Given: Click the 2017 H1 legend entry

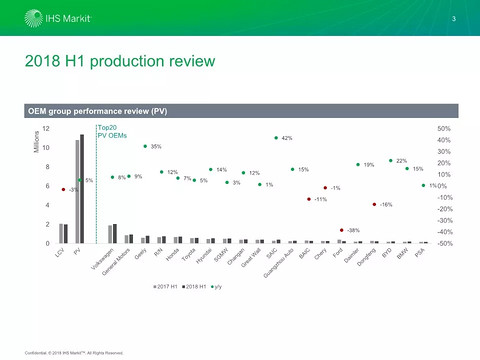Looking at the screenshot, I should [x=165, y=287].
